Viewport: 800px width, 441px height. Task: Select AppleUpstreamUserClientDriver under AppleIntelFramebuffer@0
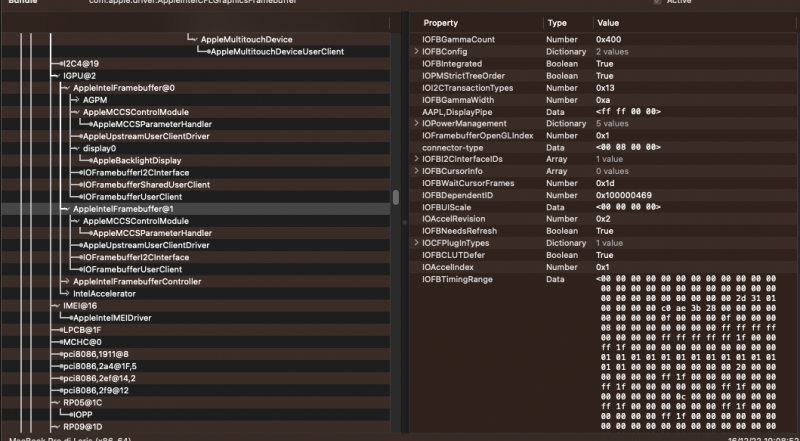(146, 136)
